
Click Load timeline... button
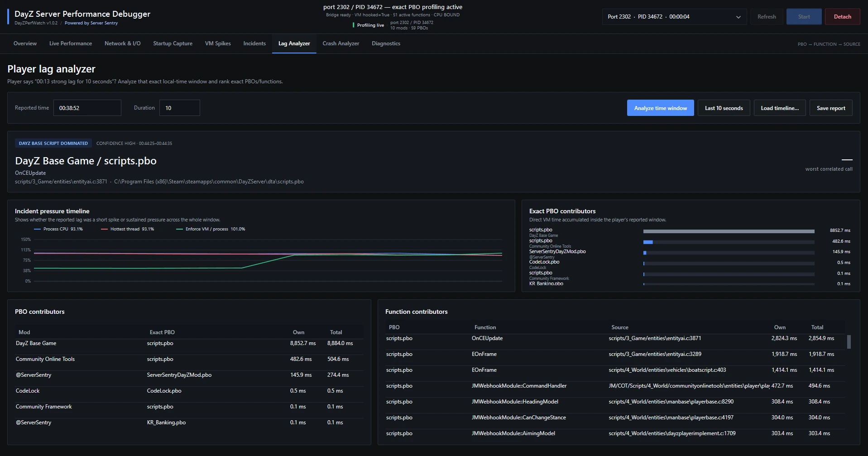coord(780,108)
